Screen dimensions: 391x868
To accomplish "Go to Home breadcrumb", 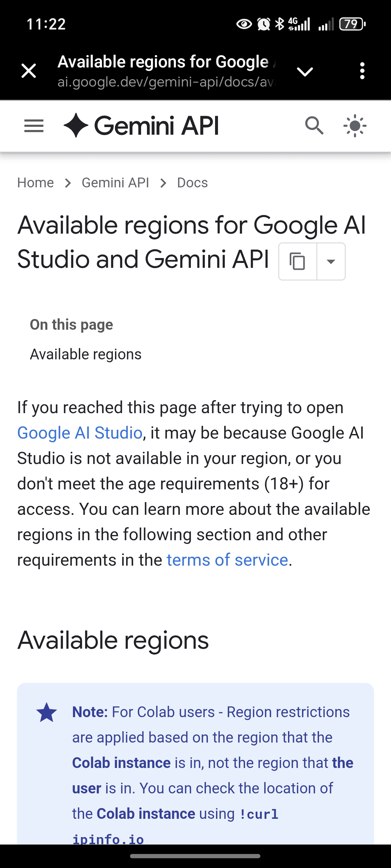I will 36,183.
